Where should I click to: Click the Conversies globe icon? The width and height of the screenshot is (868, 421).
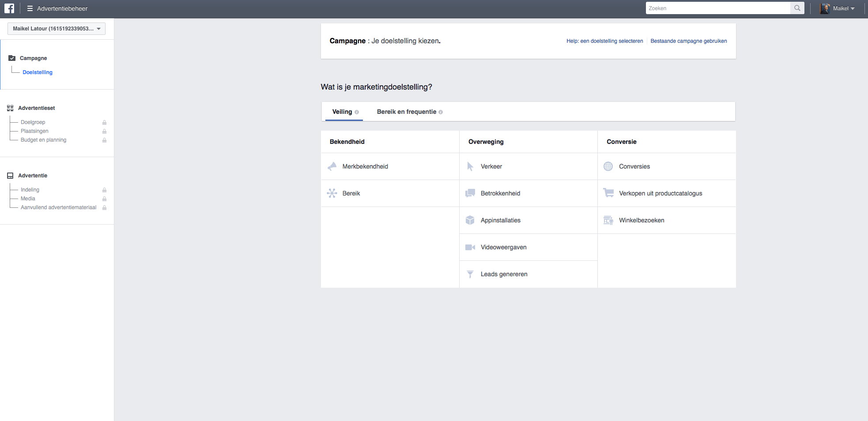pos(608,166)
